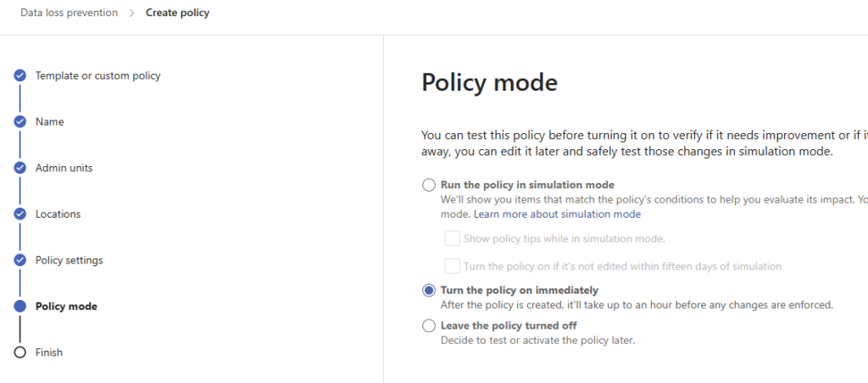
Task: Select Leave the policy turned off
Action: click(x=428, y=325)
